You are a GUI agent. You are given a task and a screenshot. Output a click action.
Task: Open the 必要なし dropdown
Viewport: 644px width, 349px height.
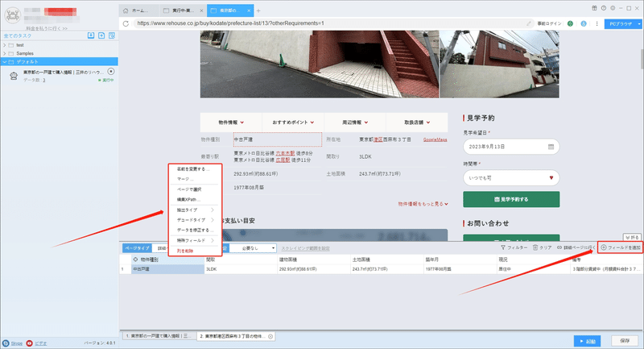pyautogui.click(x=253, y=248)
